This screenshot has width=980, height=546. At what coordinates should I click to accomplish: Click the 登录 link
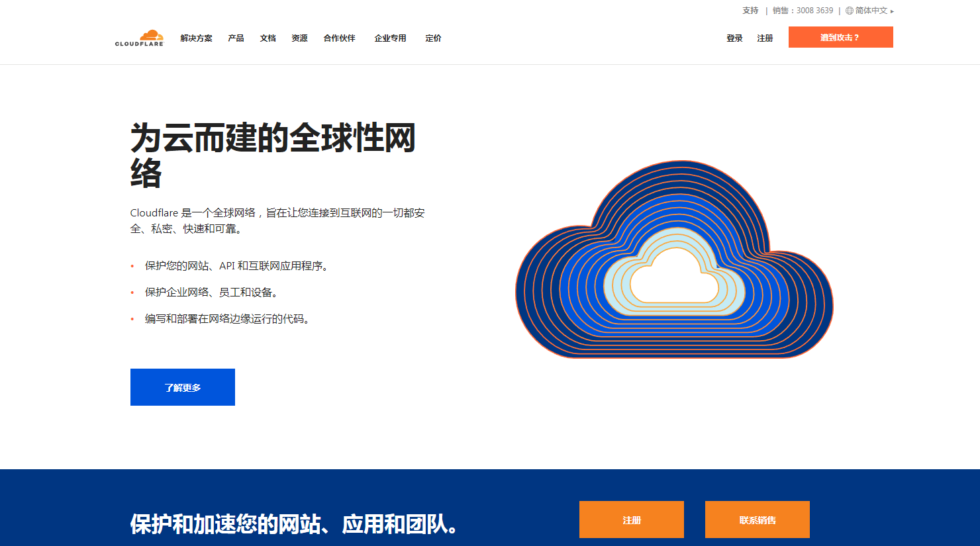tap(734, 38)
